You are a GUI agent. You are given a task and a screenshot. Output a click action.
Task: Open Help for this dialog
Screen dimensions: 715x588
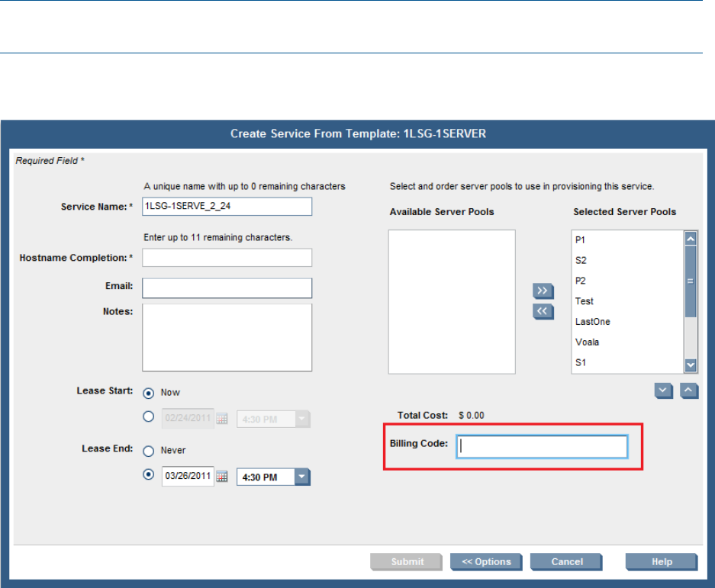pyautogui.click(x=662, y=562)
